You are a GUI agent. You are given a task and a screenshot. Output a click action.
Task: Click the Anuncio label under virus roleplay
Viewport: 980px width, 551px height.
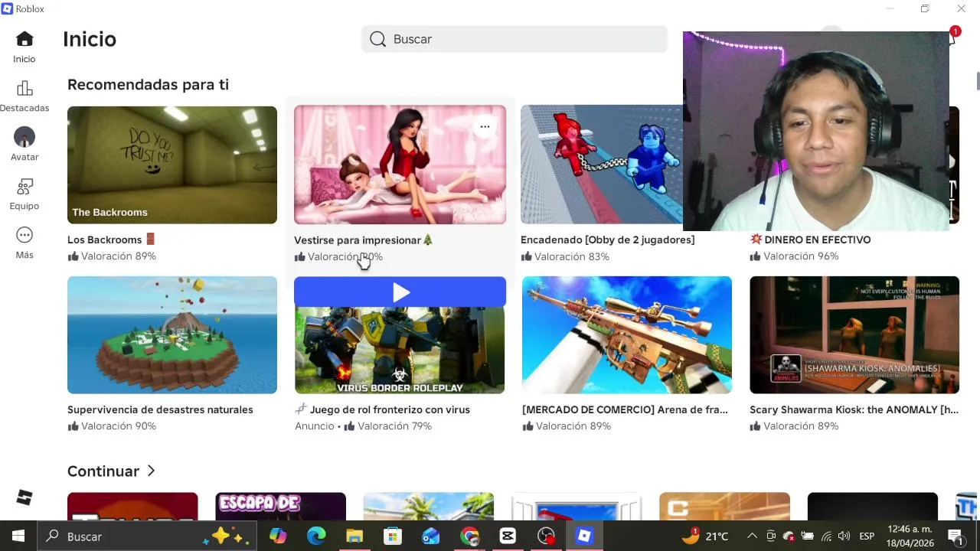315,426
